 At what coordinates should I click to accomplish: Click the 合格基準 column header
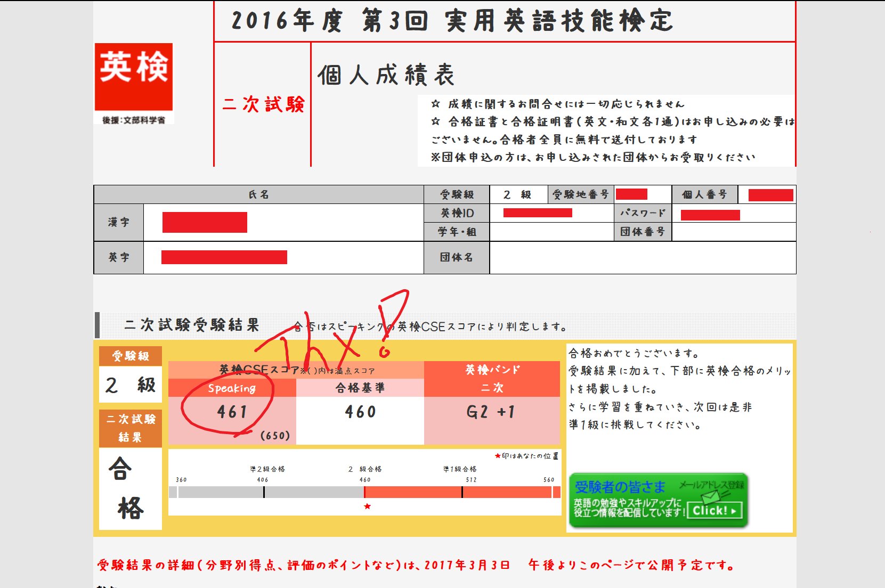[360, 388]
